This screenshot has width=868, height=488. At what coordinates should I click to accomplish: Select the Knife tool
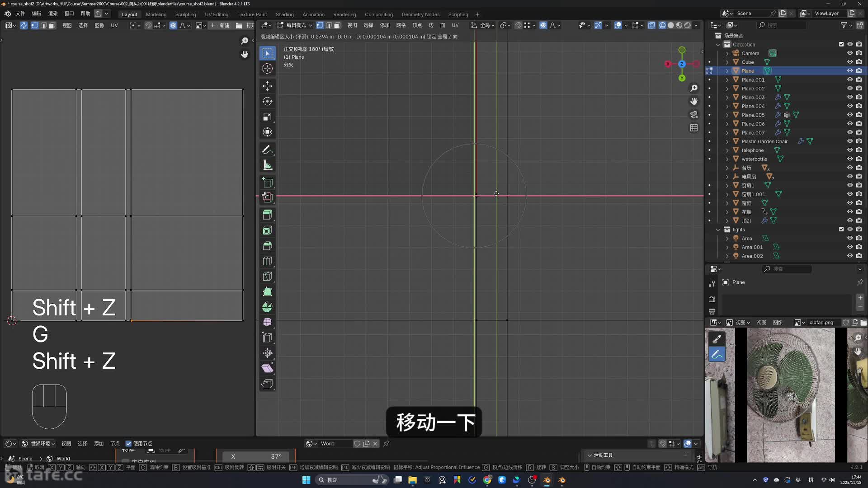pos(267,277)
